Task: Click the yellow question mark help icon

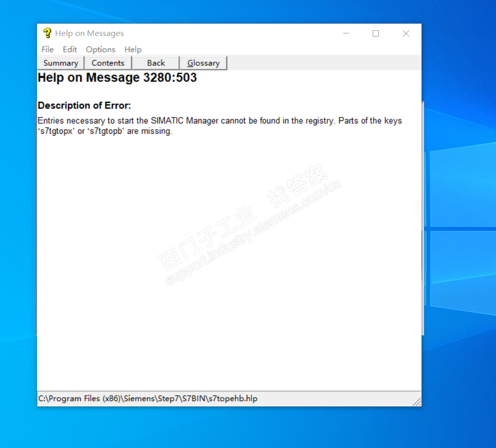Action: (47, 33)
